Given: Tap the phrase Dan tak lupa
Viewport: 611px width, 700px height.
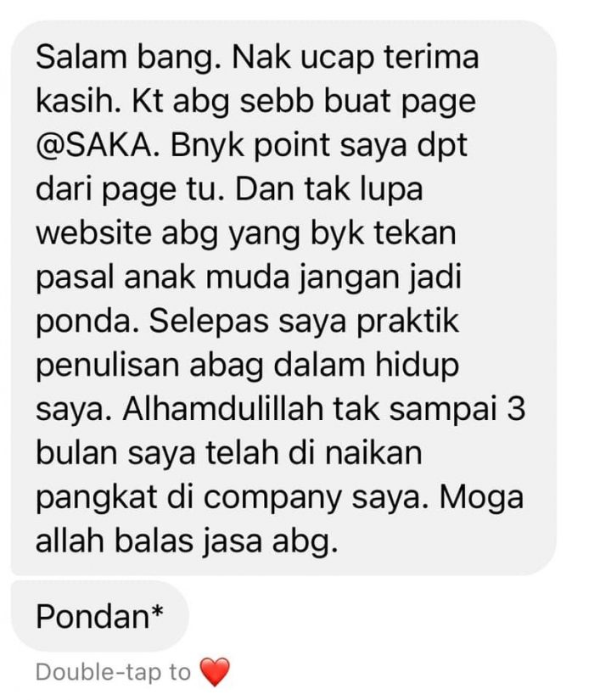Looking at the screenshot, I should 328,190.
